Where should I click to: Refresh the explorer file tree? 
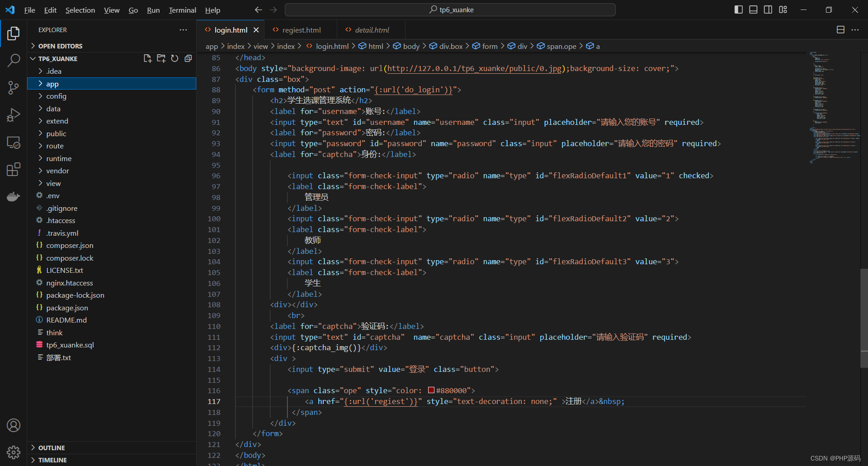(175, 58)
